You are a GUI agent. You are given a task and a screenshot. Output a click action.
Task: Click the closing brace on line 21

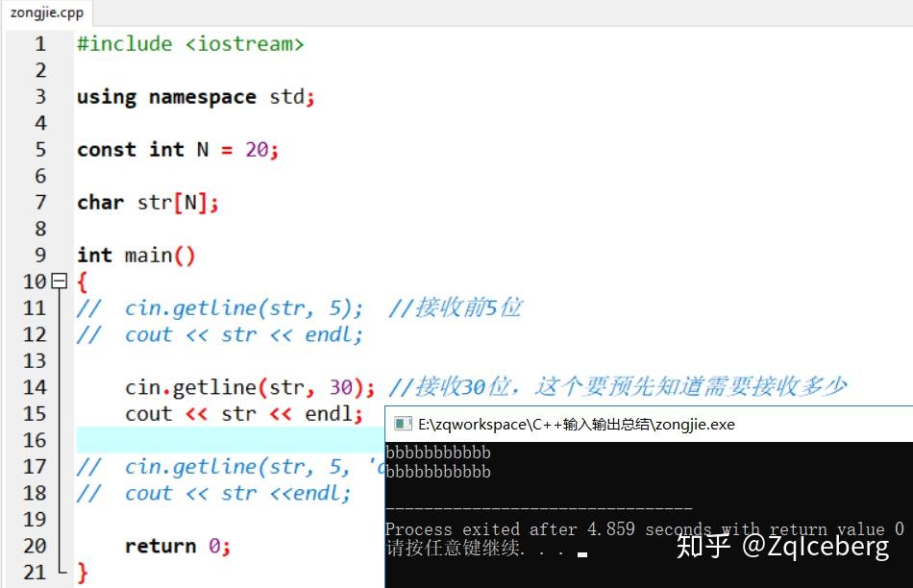pos(82,573)
